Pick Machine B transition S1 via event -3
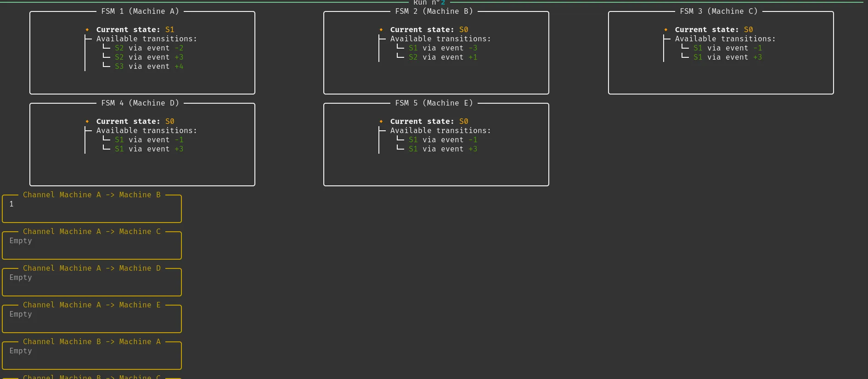Image resolution: width=868 pixels, height=379 pixels. [443, 48]
